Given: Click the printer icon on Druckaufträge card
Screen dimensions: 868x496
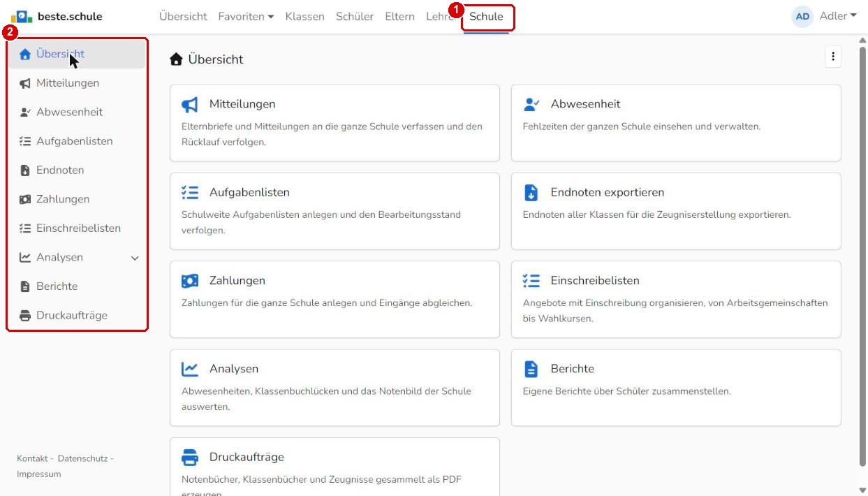Looking at the screenshot, I should [190, 458].
